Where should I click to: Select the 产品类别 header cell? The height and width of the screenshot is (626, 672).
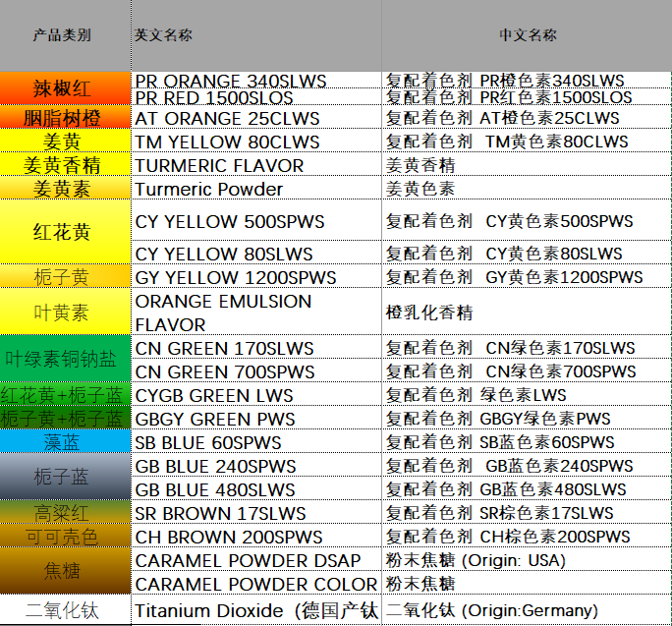tap(66, 35)
